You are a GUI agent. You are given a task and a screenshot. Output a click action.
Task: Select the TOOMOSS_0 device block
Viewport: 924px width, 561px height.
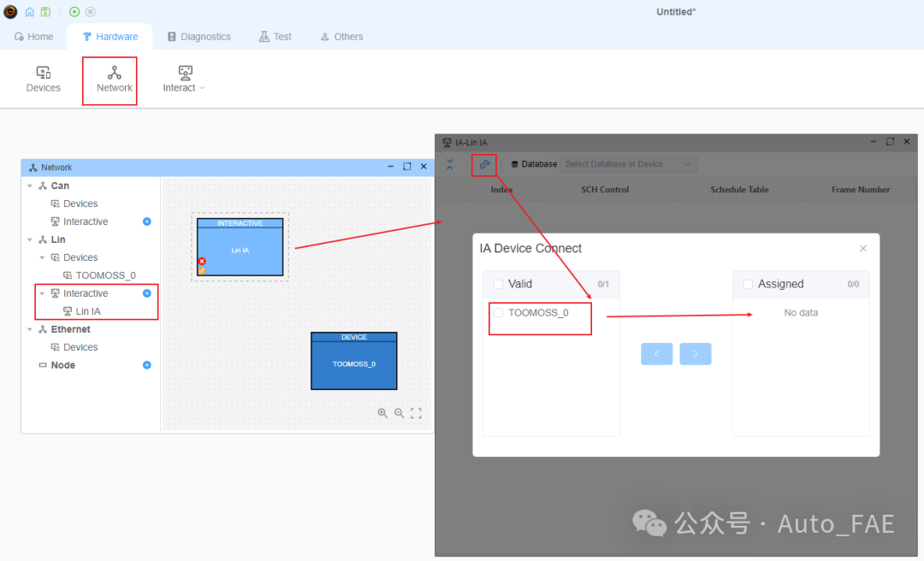click(x=353, y=361)
